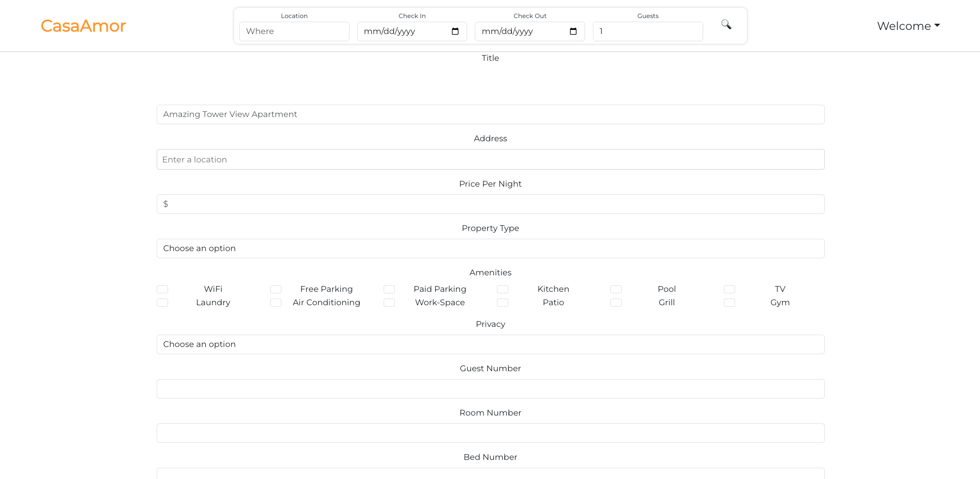Check the Work-Space amenity box
Screen dimensions: 980x479
(x=389, y=303)
